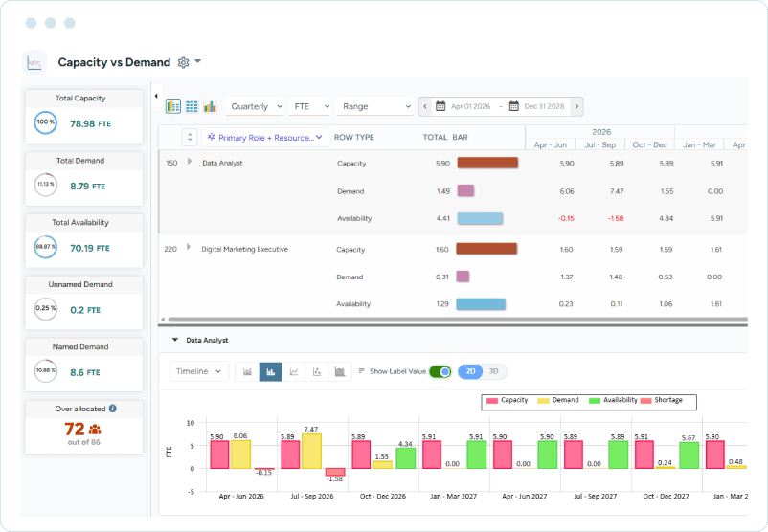This screenshot has height=532, width=768.
Task: Click the -1.58 availability value
Action: pyautogui.click(x=616, y=218)
